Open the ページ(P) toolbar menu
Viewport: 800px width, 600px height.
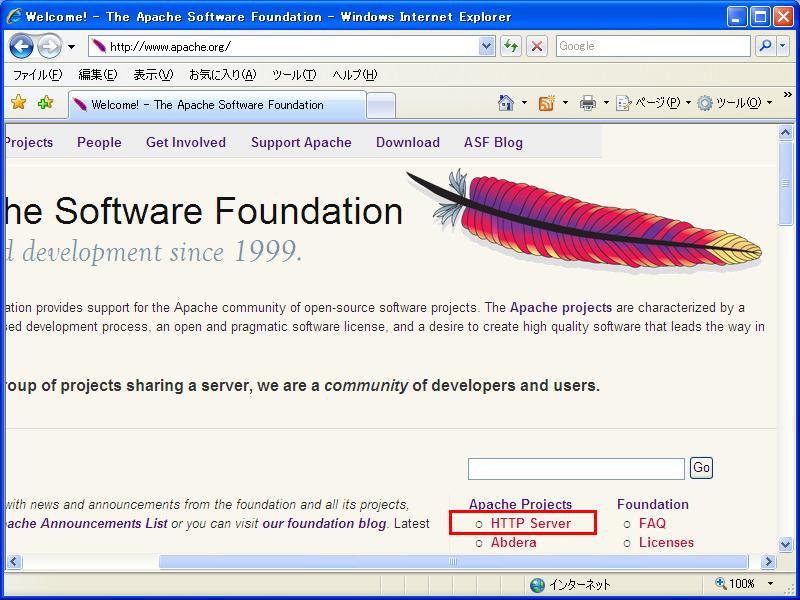(654, 103)
